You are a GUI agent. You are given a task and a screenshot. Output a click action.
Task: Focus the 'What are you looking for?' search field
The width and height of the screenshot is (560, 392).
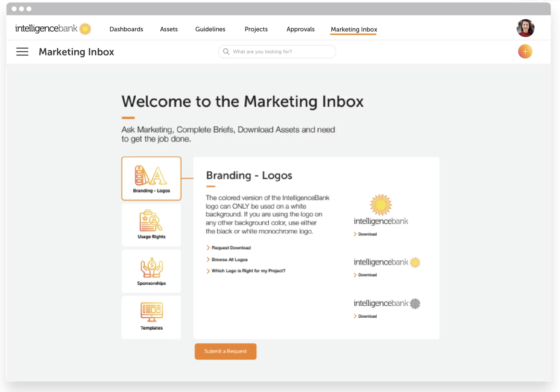277,51
